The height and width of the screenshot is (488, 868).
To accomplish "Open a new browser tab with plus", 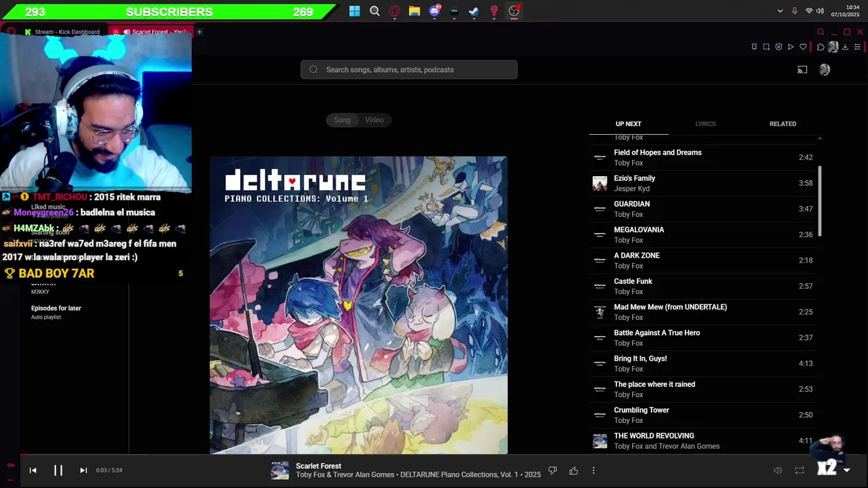I will click(x=199, y=32).
